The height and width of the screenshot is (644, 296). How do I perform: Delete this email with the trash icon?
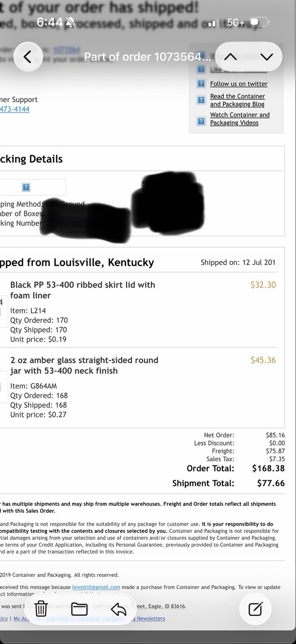41,609
